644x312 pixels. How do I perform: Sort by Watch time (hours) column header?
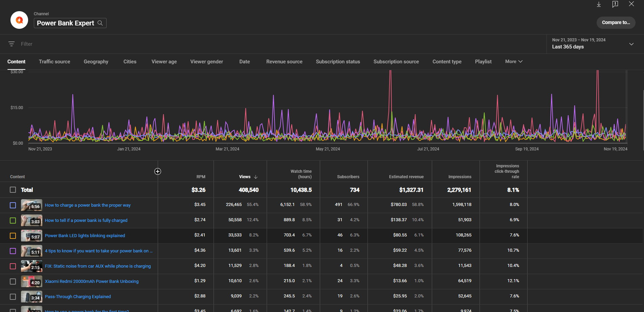pyautogui.click(x=301, y=174)
